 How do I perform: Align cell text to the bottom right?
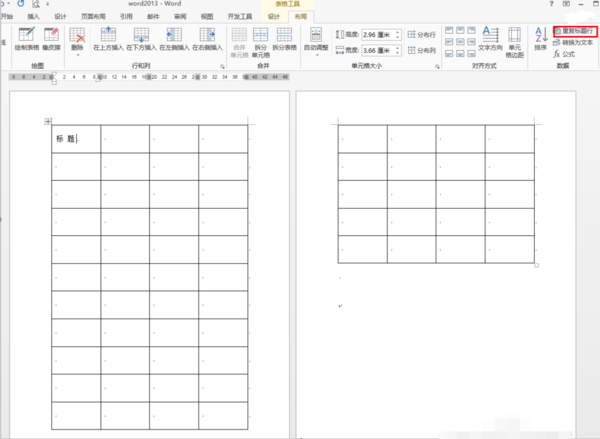click(471, 53)
